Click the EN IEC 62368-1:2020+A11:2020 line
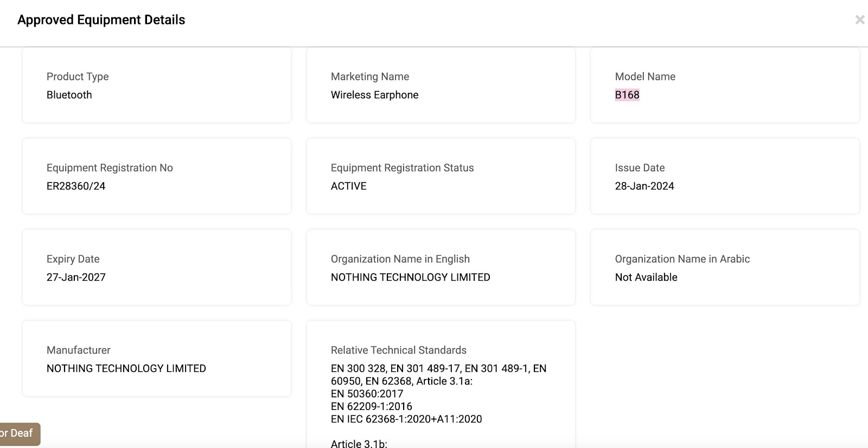 tap(406, 419)
